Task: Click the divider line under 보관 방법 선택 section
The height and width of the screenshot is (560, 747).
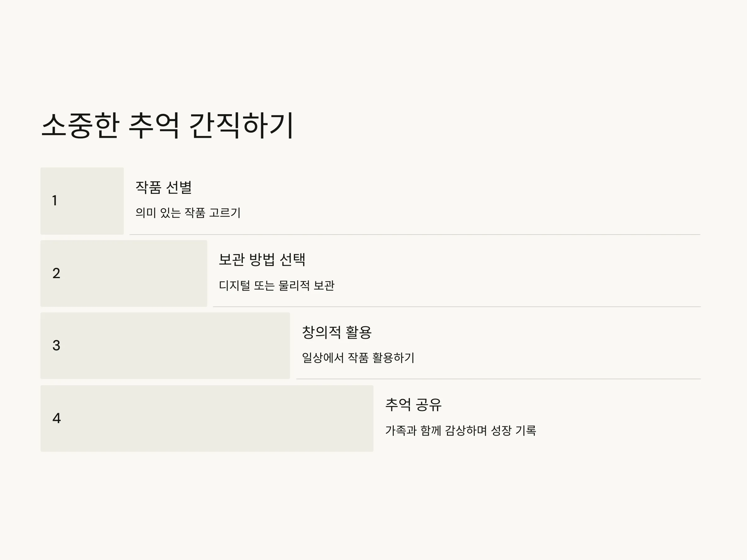Action: 457,306
